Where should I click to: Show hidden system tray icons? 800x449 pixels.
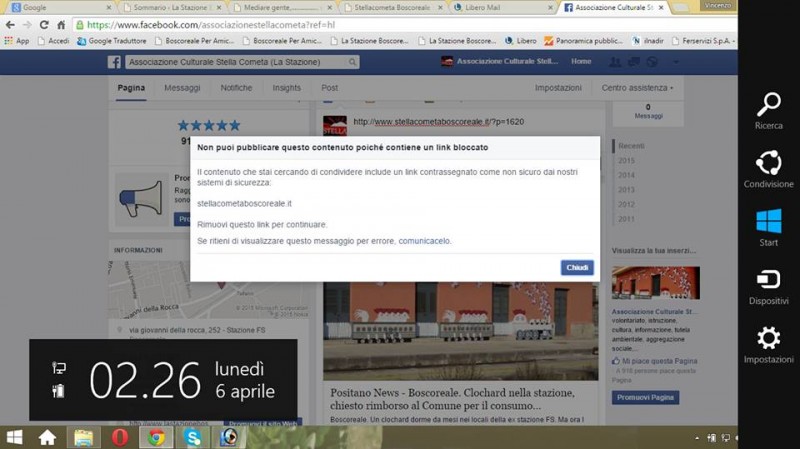coord(697,438)
